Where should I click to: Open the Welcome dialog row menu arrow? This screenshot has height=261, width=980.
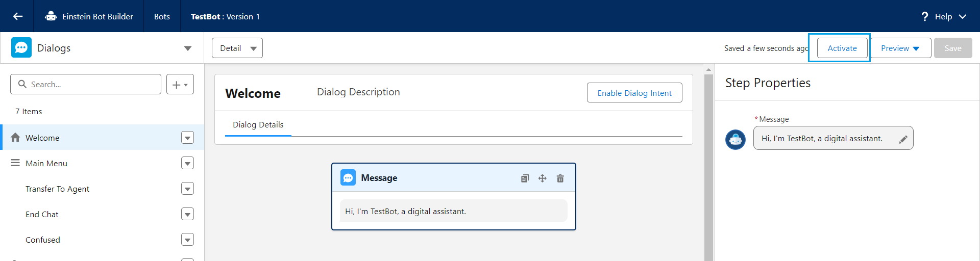pos(188,138)
